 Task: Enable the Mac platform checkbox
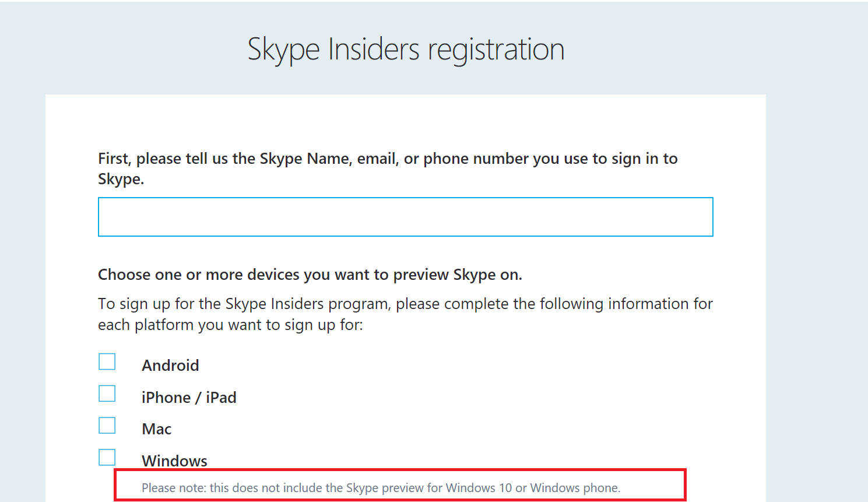pyautogui.click(x=107, y=426)
